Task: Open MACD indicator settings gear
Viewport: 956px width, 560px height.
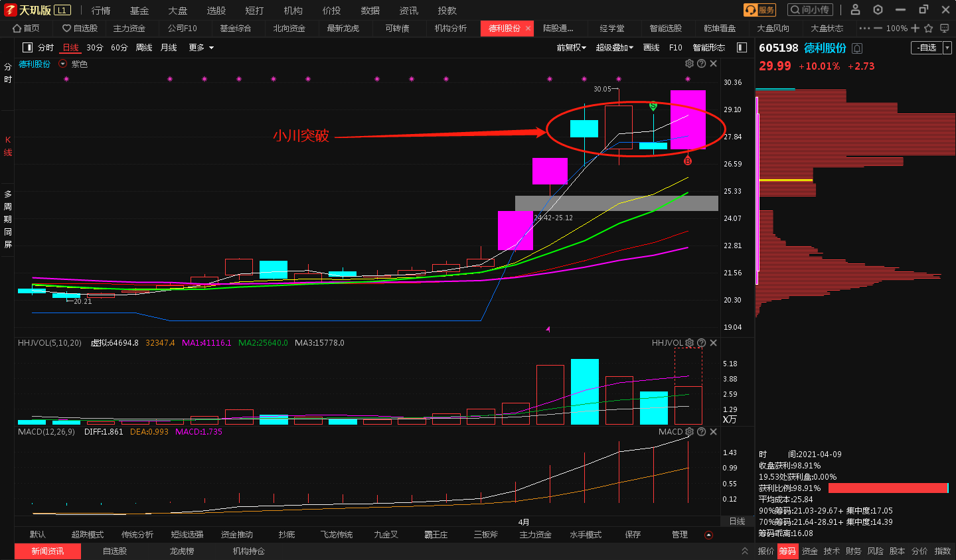Action: (x=689, y=432)
